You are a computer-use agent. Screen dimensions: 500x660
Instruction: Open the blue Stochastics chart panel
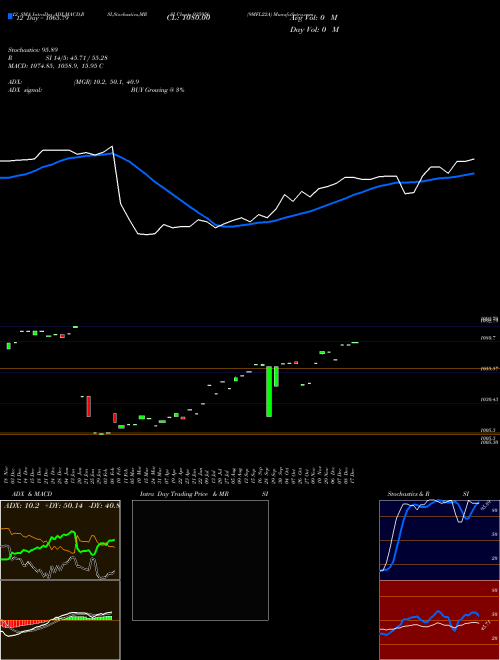439,540
